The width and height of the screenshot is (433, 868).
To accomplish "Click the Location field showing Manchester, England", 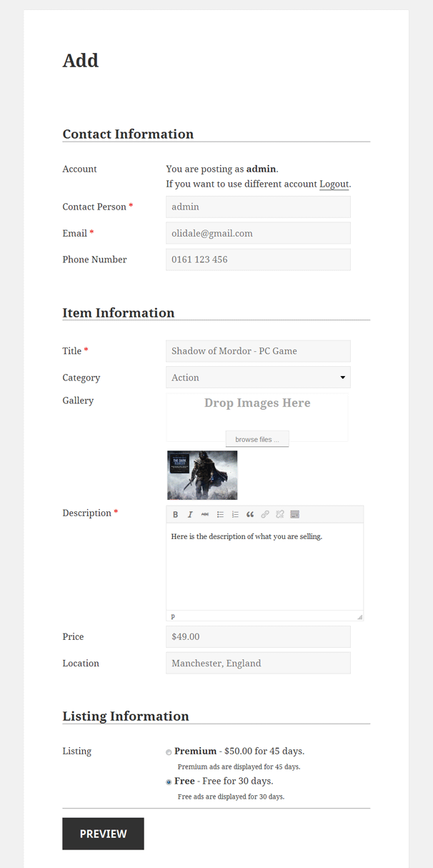I will (257, 663).
